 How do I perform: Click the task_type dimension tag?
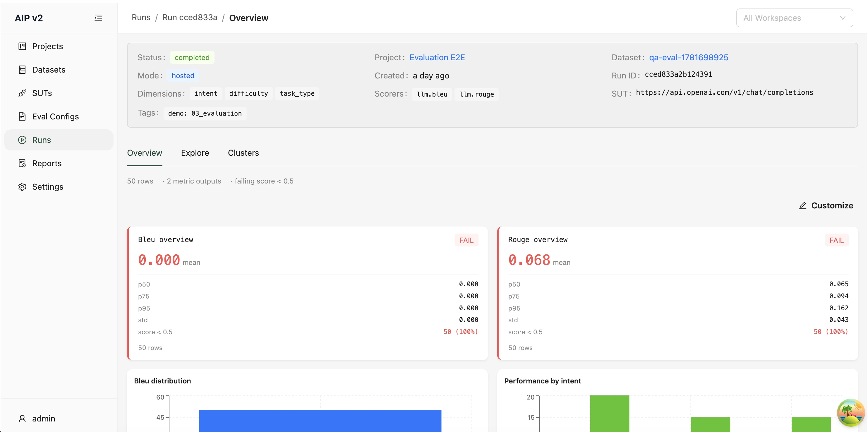pos(297,94)
